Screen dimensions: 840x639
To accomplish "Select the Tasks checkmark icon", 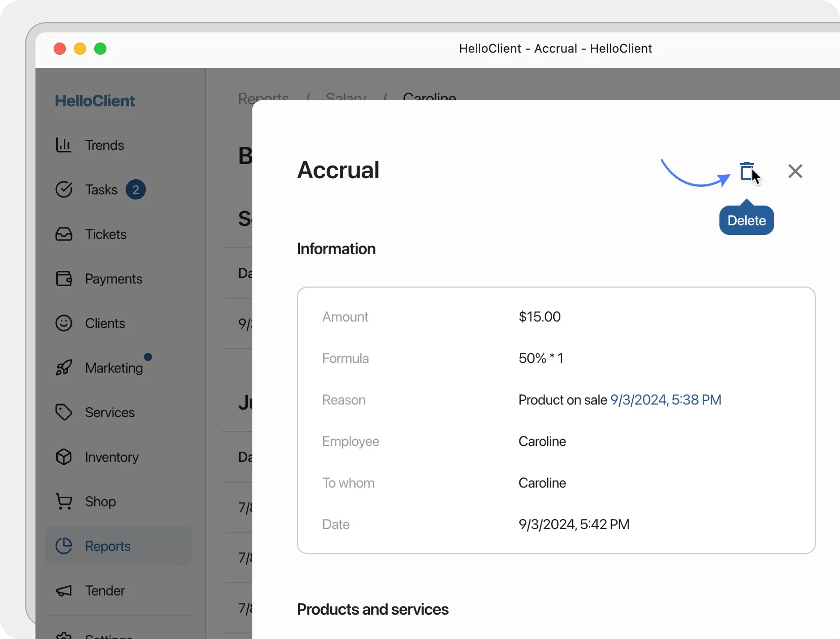I will pos(65,190).
